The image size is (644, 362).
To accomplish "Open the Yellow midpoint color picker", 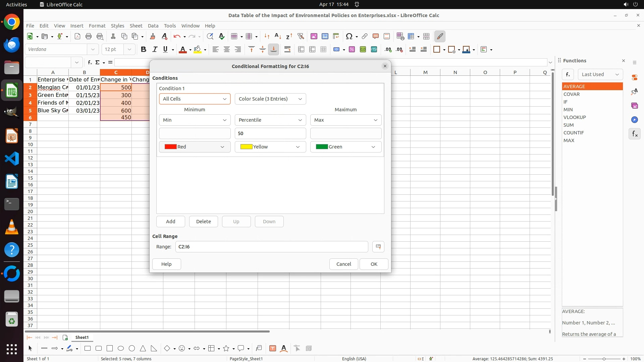I will [270, 147].
